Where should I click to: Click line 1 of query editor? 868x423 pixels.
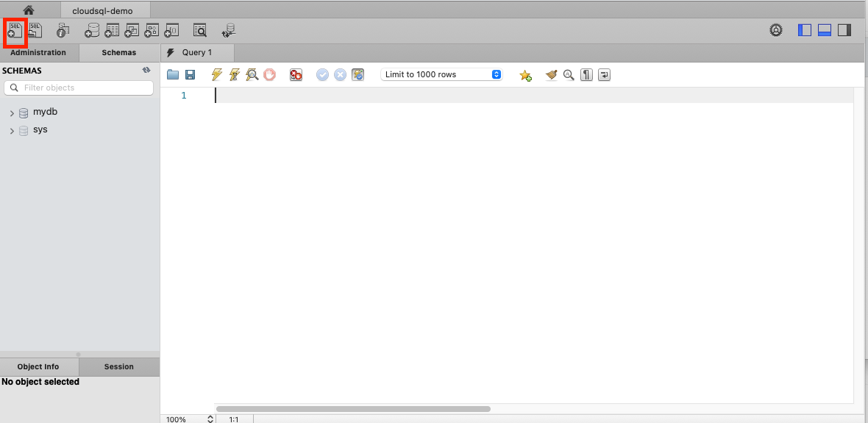pos(534,95)
